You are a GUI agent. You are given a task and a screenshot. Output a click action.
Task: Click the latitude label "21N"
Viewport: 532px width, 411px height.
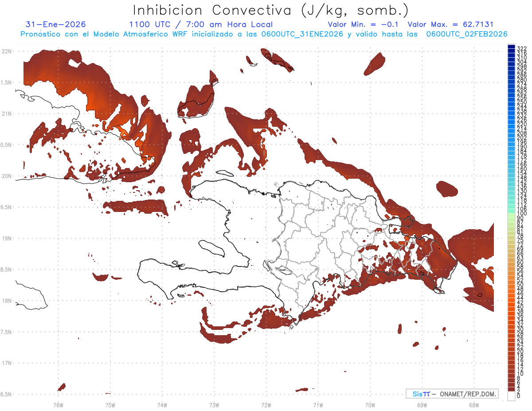point(7,114)
